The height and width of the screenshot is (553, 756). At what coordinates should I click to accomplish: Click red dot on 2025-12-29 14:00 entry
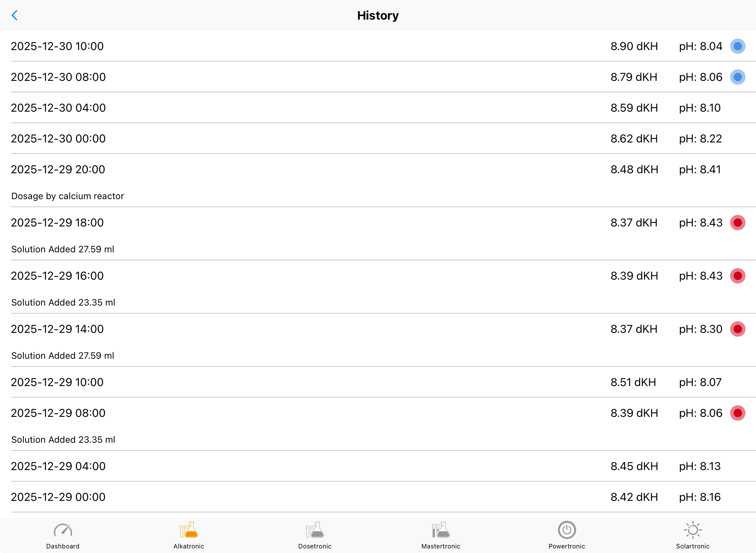pyautogui.click(x=738, y=329)
